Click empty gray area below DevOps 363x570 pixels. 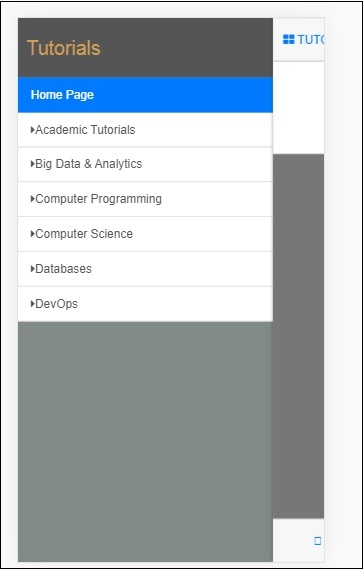(x=145, y=442)
